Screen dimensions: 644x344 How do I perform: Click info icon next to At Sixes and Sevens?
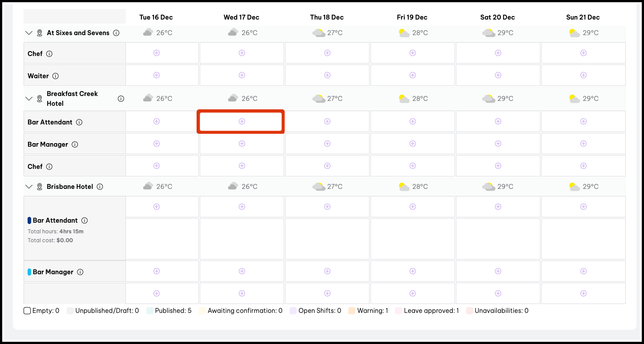116,33
